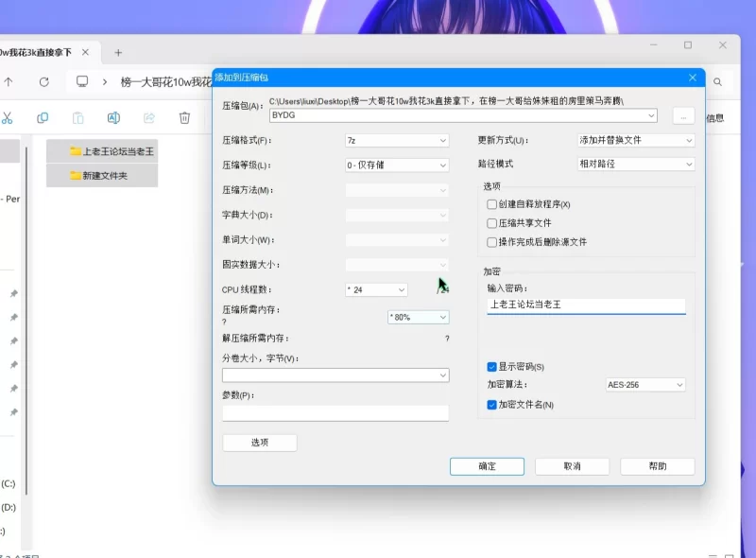Viewport: 756px width, 558px height.
Task: Enable 操作完成后删除源文件 checkbox
Action: pyautogui.click(x=491, y=242)
